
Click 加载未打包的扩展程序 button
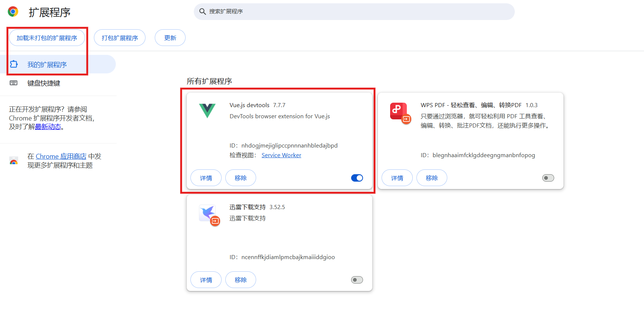coord(47,38)
